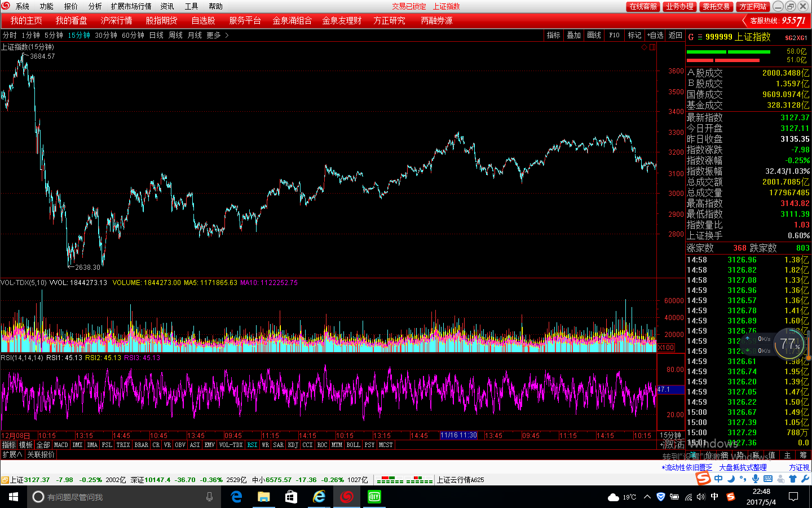812x508 pixels.
Task: Select the VOL-TDX indicator
Action: (x=231, y=445)
